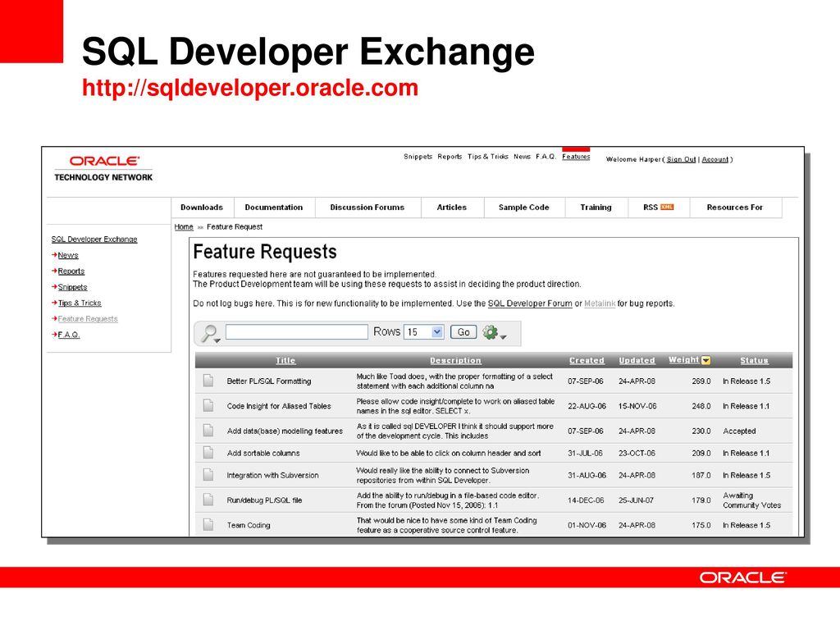Screen dimensions: 840x630
Task: Click the 'Code Insight for Aliased Tables' title
Action: coord(279,406)
